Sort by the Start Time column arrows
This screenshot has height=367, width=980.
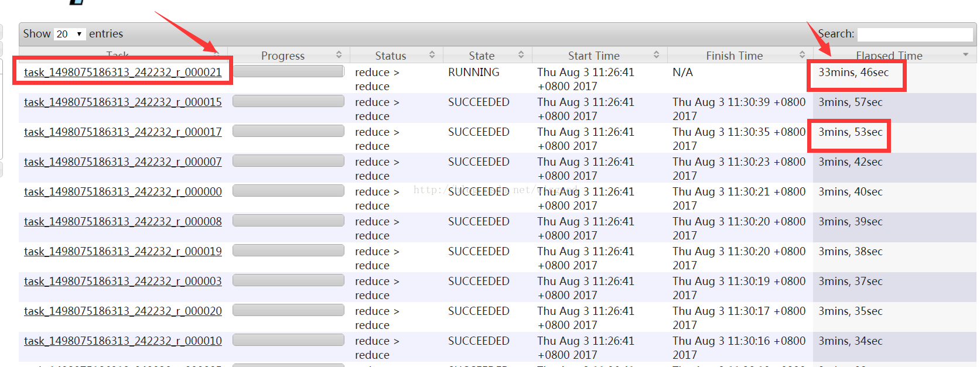[x=656, y=54]
